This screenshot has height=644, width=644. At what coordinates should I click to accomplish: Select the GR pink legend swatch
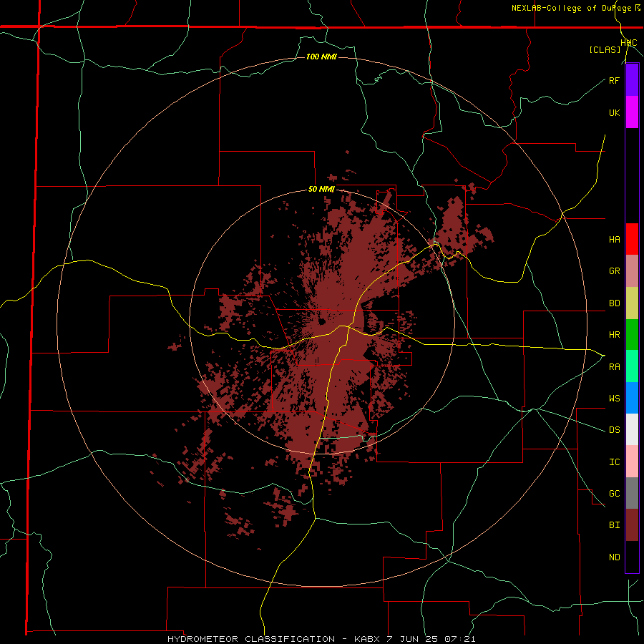(x=632, y=271)
